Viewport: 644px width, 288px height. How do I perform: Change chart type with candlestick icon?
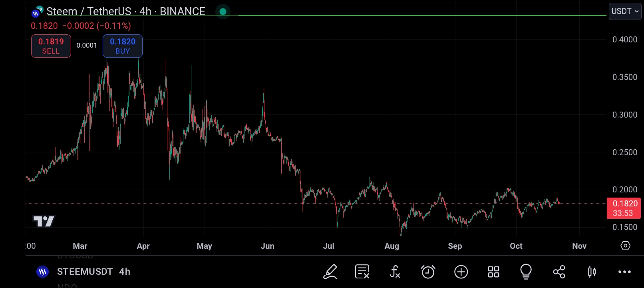pos(592,272)
